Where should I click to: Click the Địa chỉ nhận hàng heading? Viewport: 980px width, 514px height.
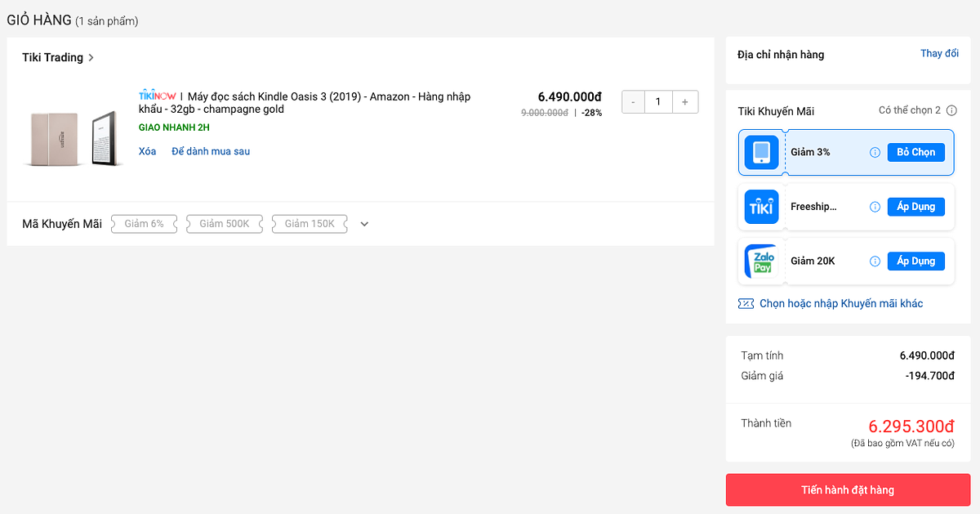tap(781, 55)
